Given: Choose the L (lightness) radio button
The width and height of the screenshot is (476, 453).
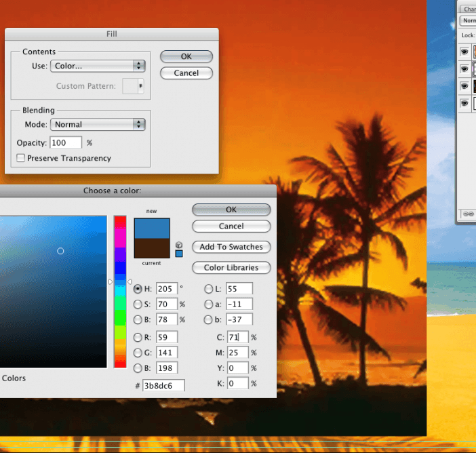Looking at the screenshot, I should [x=209, y=289].
